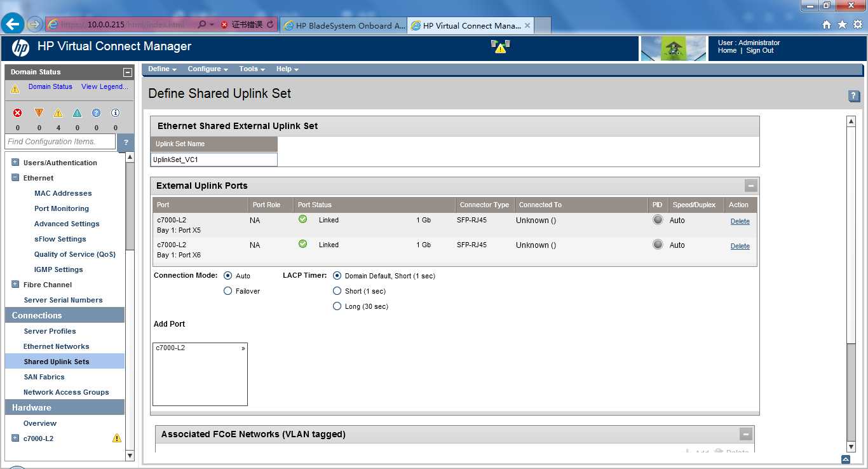The image size is (868, 469).
Task: Select Auto connection mode
Action: point(228,276)
